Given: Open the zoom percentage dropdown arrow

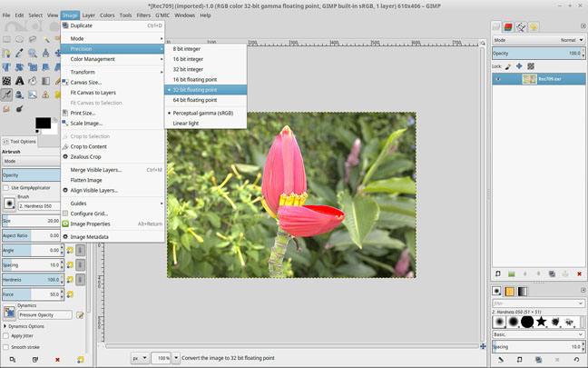Looking at the screenshot, I should (x=175, y=358).
